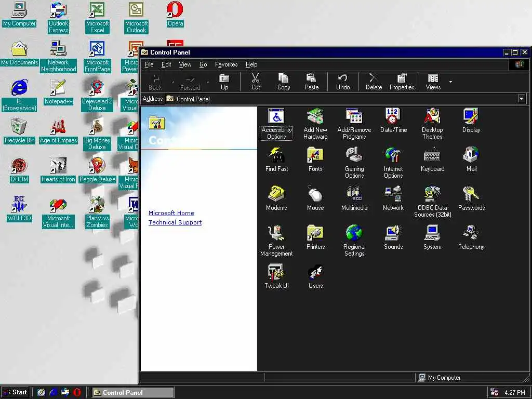Open the View menu
The image size is (532, 399).
pos(185,64)
